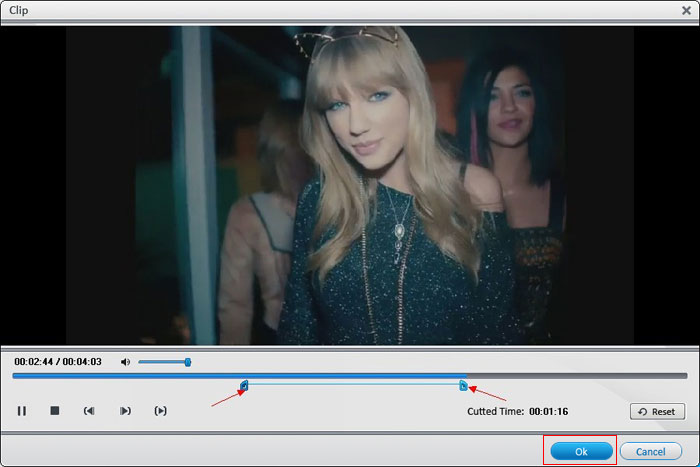Click the end trim marker handle
700x467 pixels.
(x=463, y=385)
